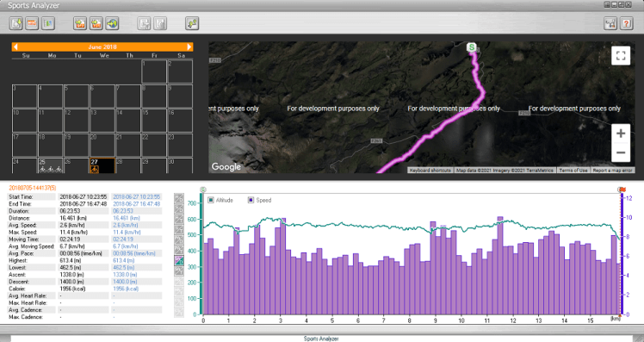Go to next month in calendar header
Image resolution: width=644 pixels, height=342 pixels.
pyautogui.click(x=189, y=47)
